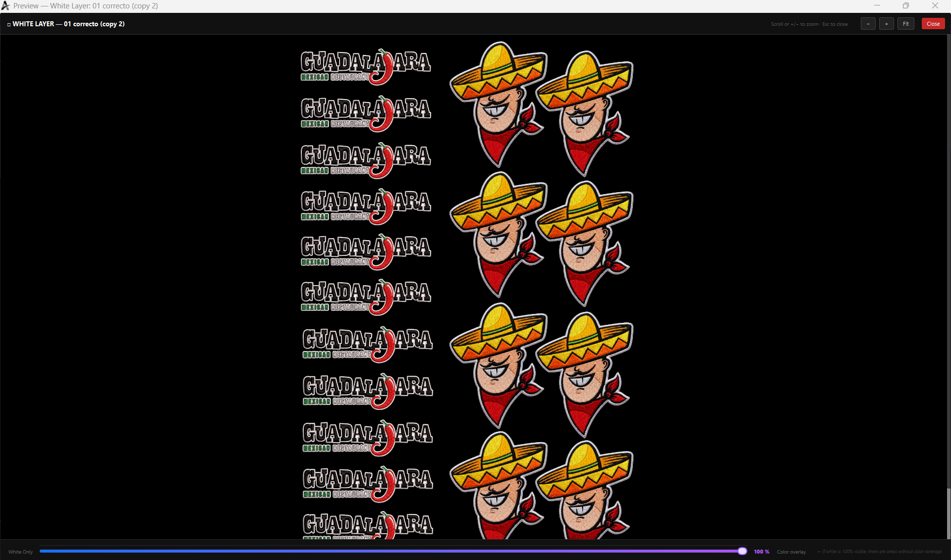Click the "Color overlay" label
951x560 pixels.
[x=791, y=552]
